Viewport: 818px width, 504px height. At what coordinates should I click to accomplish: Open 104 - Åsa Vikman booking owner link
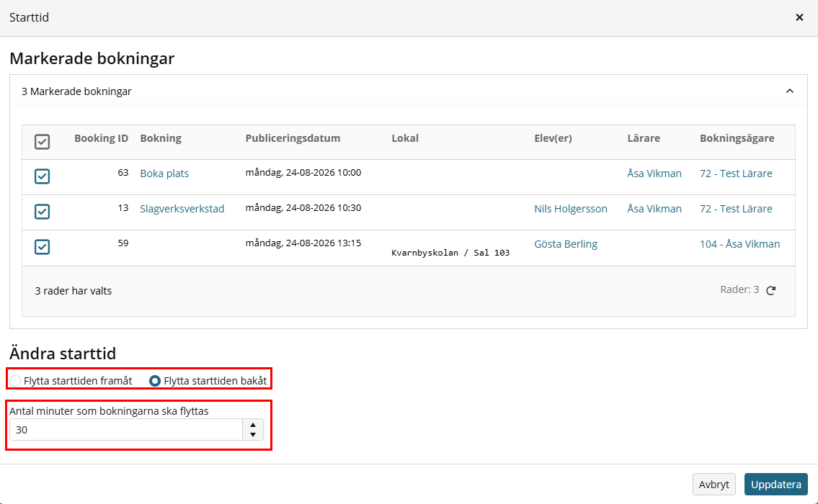pyautogui.click(x=739, y=244)
